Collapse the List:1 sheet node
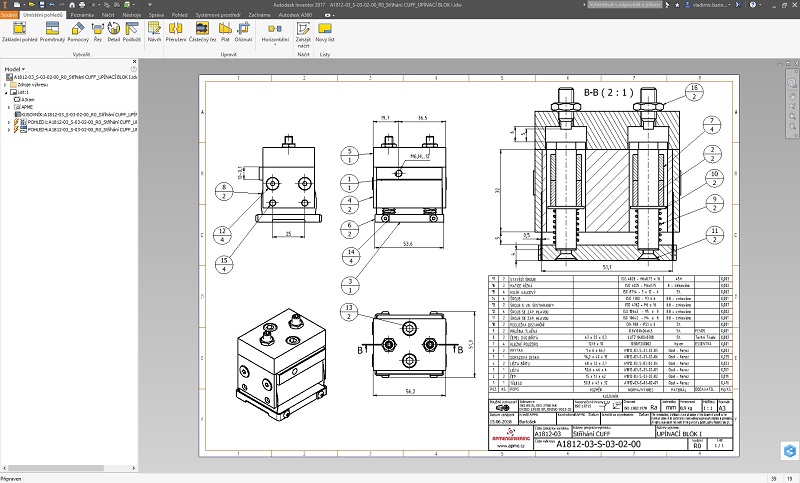 6,94
